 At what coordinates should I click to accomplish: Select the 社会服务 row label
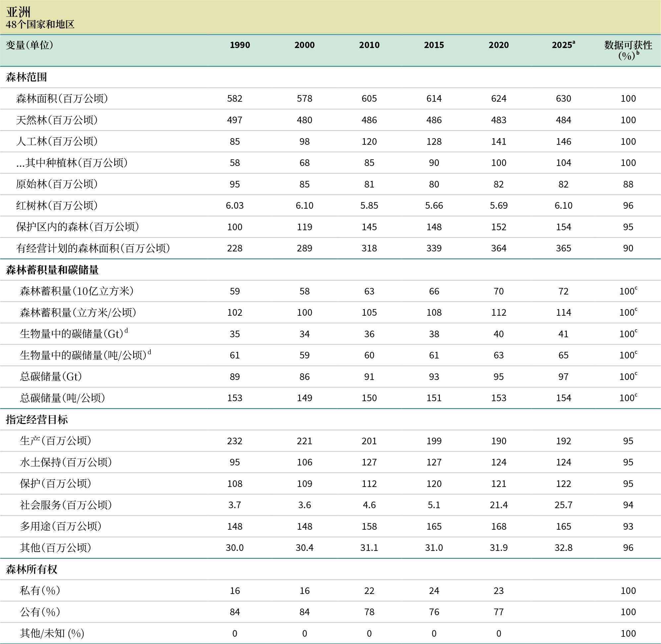point(66,505)
